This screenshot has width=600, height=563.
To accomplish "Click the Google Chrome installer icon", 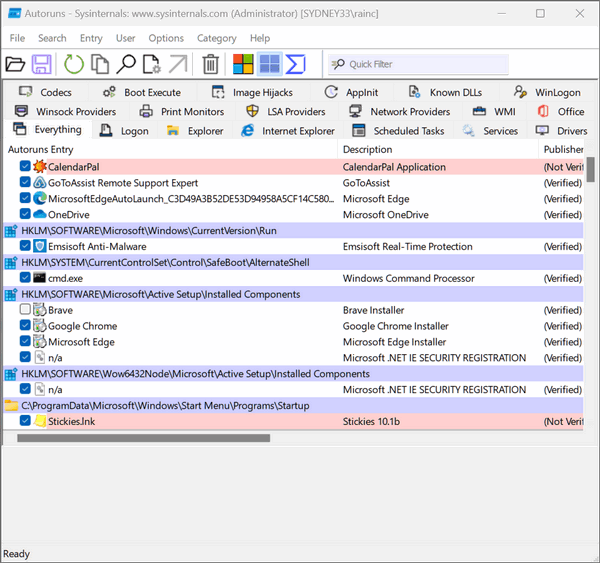I will pos(39,326).
